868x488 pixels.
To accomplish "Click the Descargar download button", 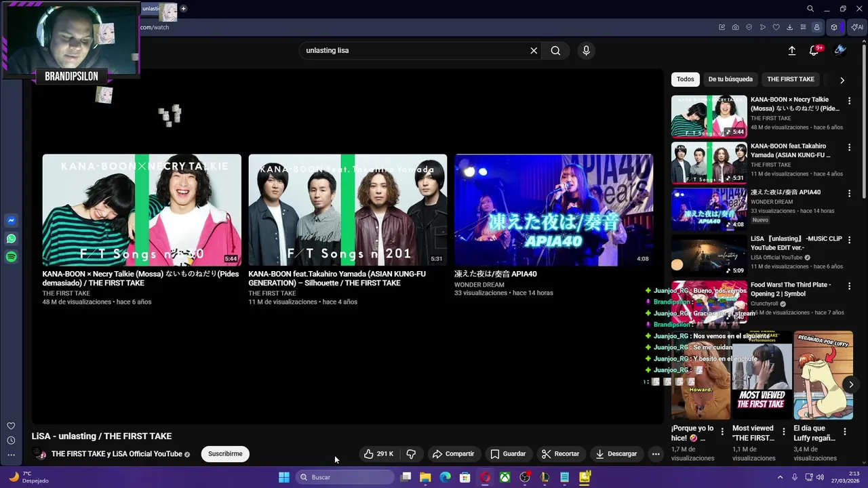I will coord(616,454).
